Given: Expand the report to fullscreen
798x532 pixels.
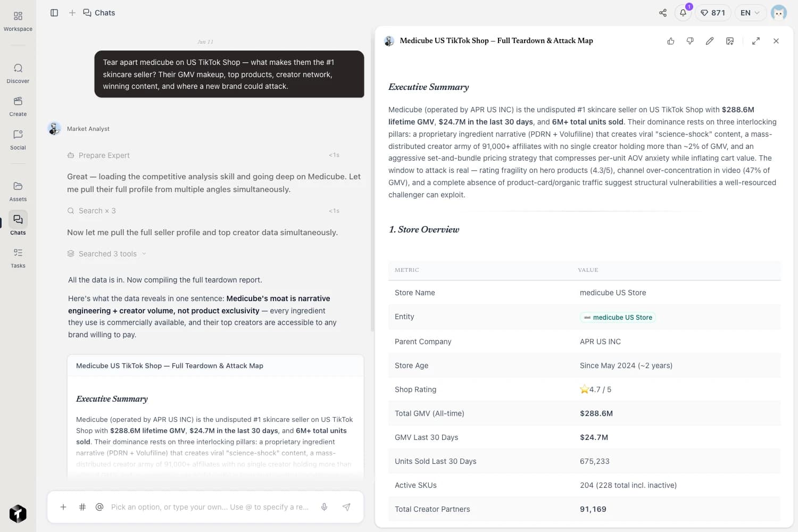Looking at the screenshot, I should pyautogui.click(x=756, y=41).
